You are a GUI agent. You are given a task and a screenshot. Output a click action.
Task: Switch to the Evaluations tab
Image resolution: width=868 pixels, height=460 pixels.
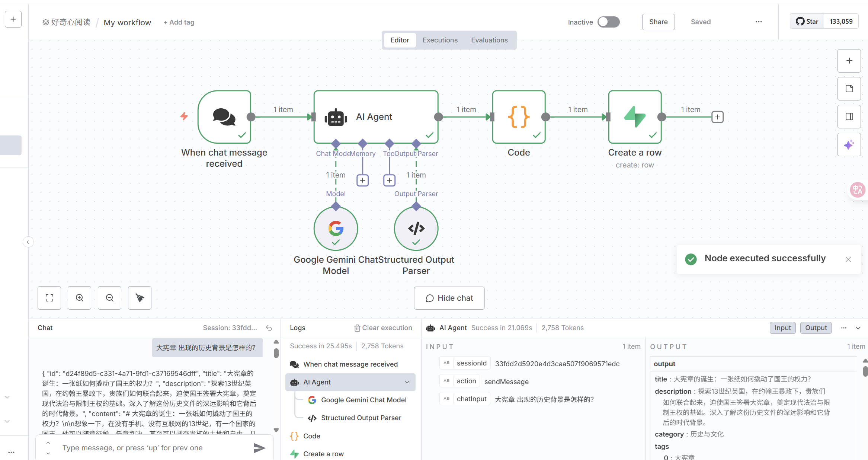coord(489,40)
